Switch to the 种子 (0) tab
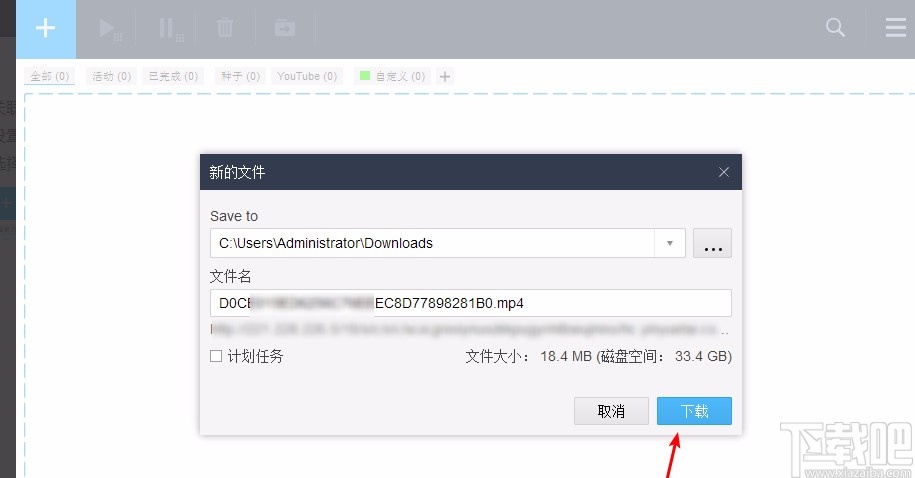The height and width of the screenshot is (478, 915). [240, 76]
